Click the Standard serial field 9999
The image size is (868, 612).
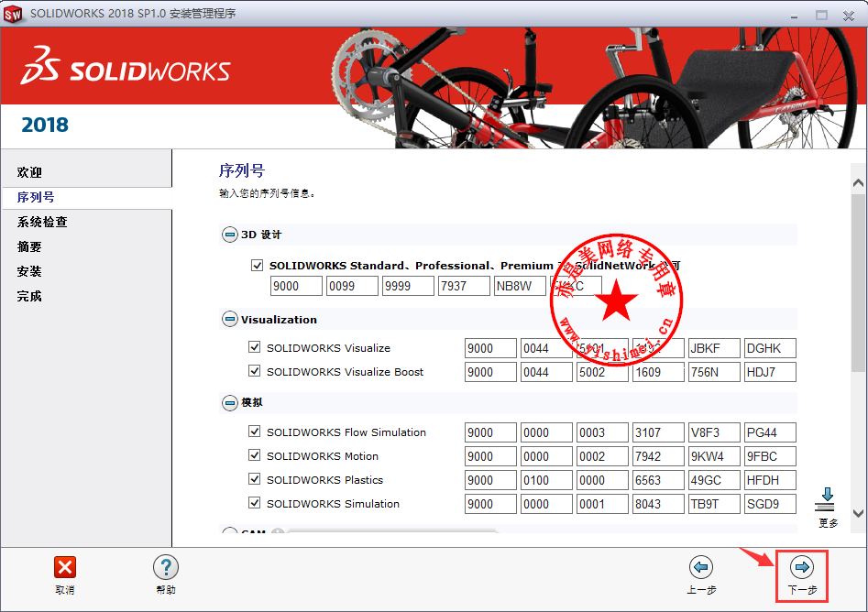pyautogui.click(x=408, y=286)
